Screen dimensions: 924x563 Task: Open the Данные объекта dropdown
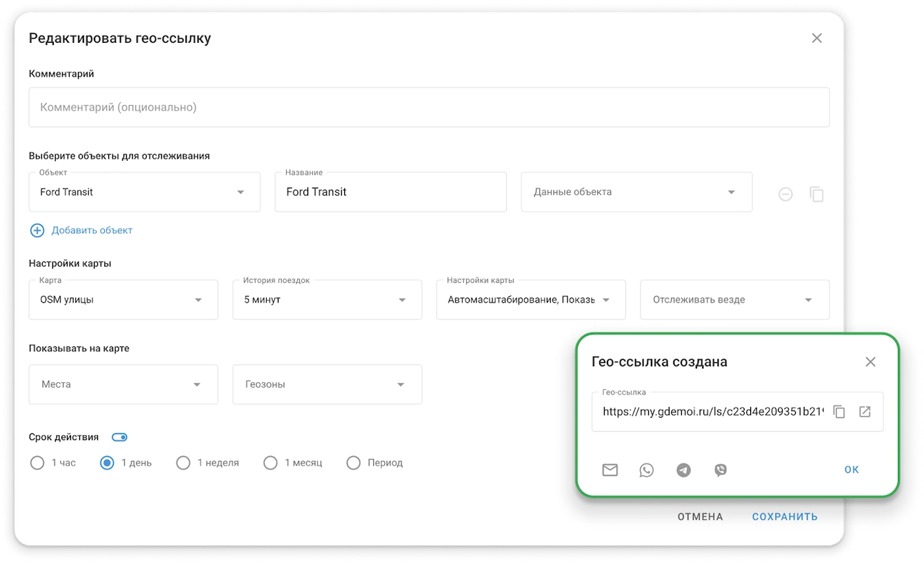tap(636, 192)
